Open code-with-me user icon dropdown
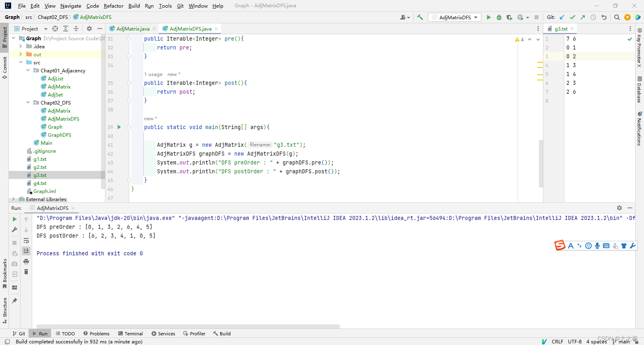 pos(405,17)
